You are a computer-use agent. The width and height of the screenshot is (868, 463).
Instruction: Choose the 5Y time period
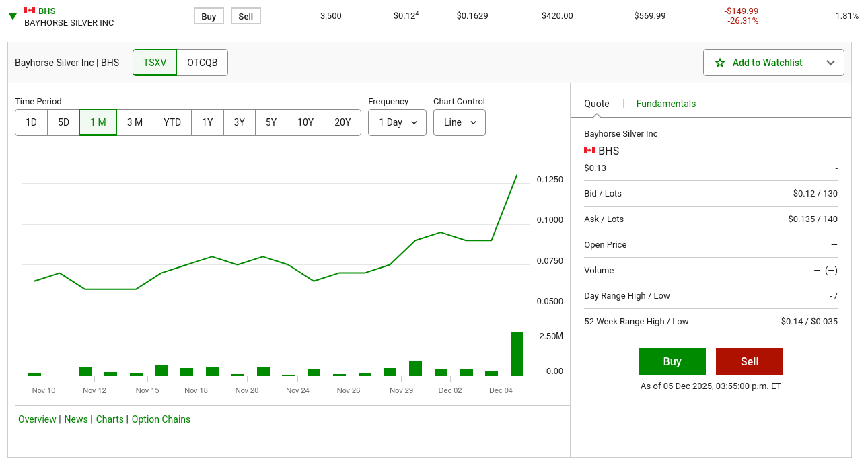point(271,122)
